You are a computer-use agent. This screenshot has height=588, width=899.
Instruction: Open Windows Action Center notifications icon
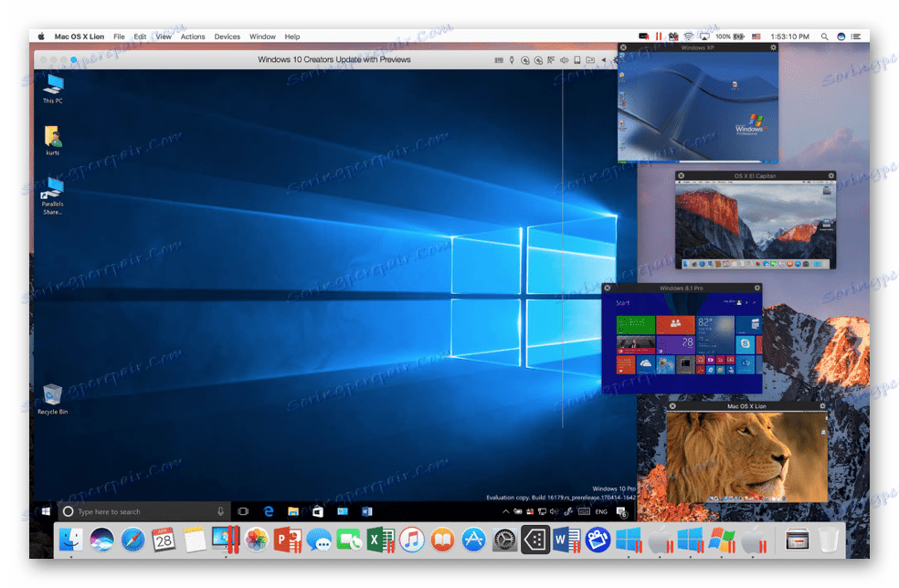tap(621, 512)
